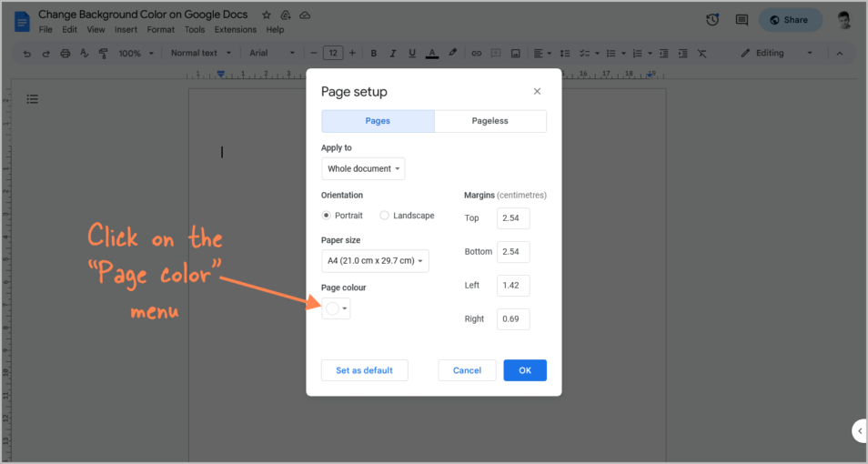This screenshot has width=868, height=464.
Task: Click the cloud document status icon
Action: click(305, 15)
